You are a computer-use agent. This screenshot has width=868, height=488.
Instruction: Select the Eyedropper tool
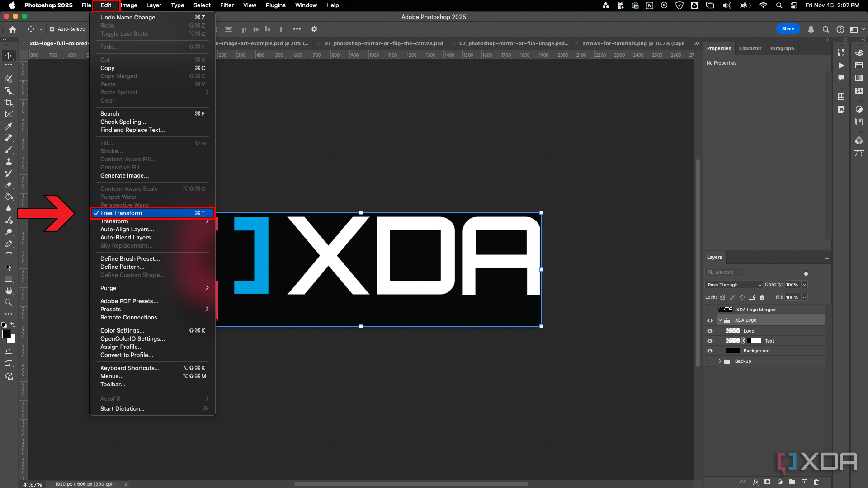pyautogui.click(x=9, y=126)
